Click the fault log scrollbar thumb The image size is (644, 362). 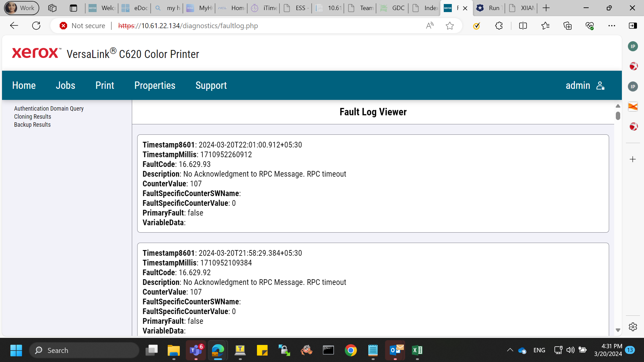(x=618, y=116)
